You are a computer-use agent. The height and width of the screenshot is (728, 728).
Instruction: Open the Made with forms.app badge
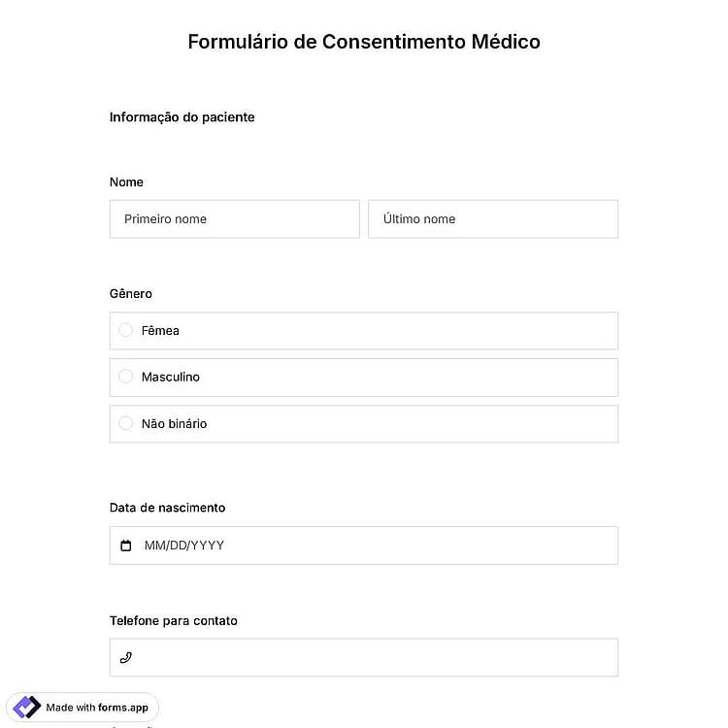(83, 707)
